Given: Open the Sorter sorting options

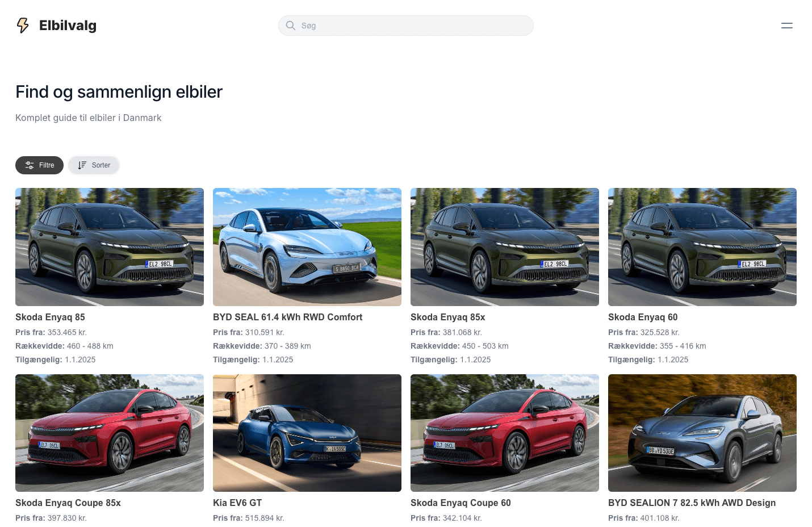Looking at the screenshot, I should (94, 165).
